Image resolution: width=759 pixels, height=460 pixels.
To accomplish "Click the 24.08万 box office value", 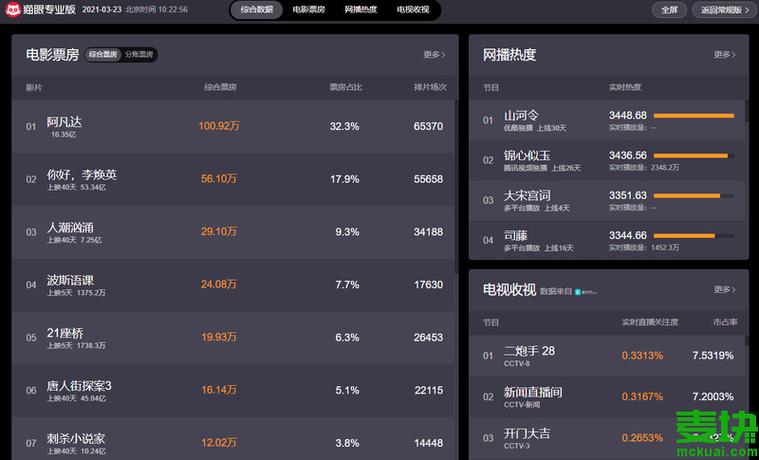I will pos(219,284).
